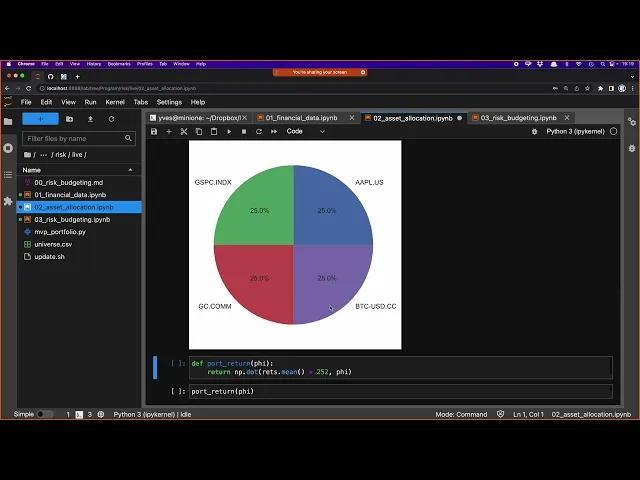Open the debugger bug icon in the toolbar
The width and height of the screenshot is (640, 480).
535,131
